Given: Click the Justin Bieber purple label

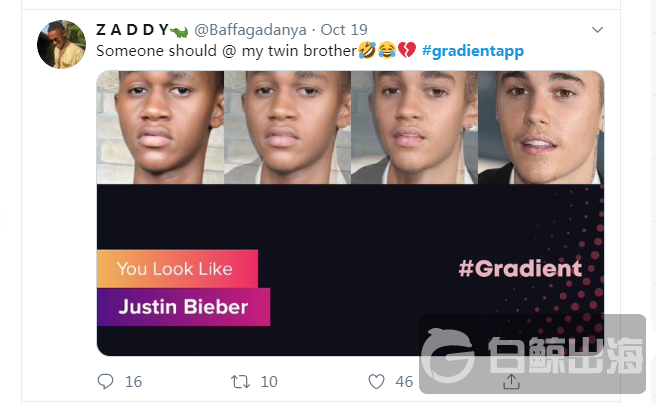Looking at the screenshot, I should click(183, 307).
